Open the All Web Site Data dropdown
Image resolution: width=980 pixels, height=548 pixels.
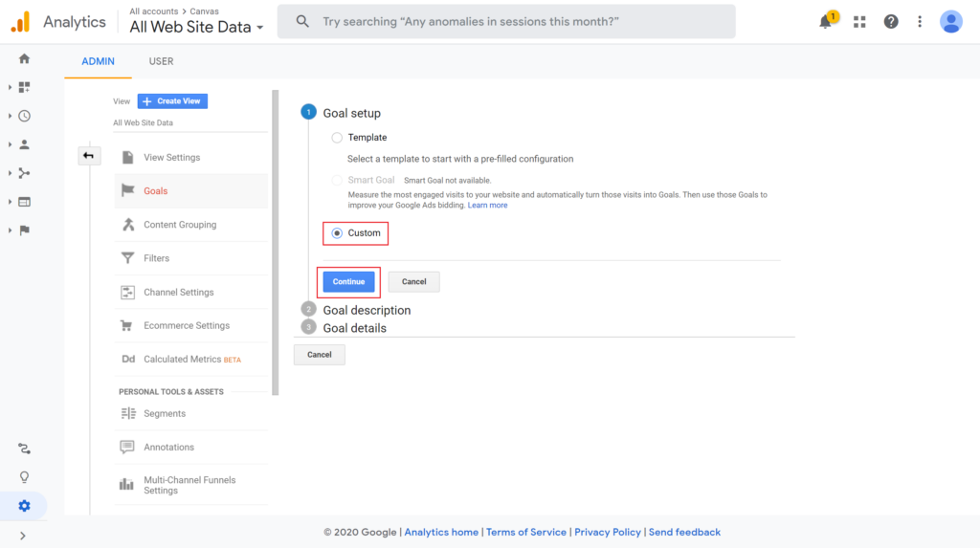(196, 27)
